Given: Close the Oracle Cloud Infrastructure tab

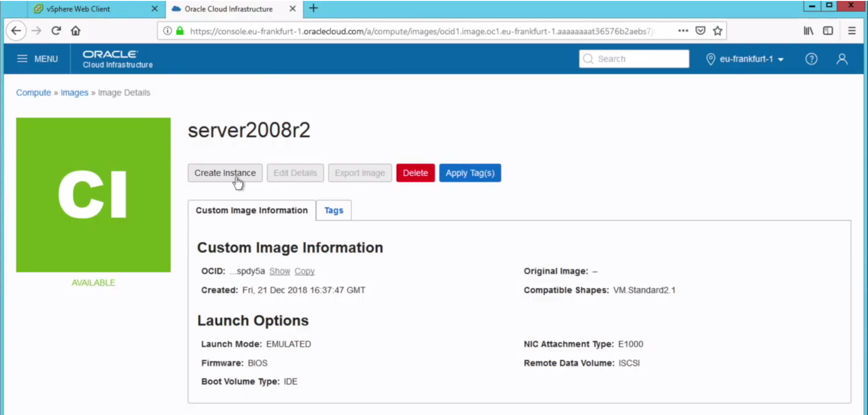Looking at the screenshot, I should [x=293, y=9].
